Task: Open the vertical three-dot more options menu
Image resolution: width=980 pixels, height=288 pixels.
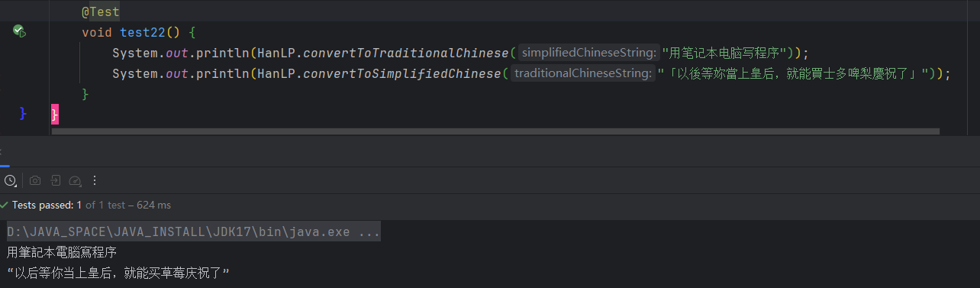Action: (x=95, y=180)
